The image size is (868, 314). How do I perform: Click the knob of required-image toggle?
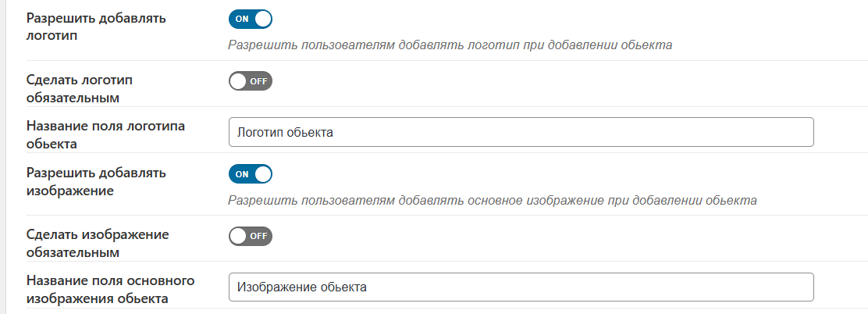click(x=238, y=236)
